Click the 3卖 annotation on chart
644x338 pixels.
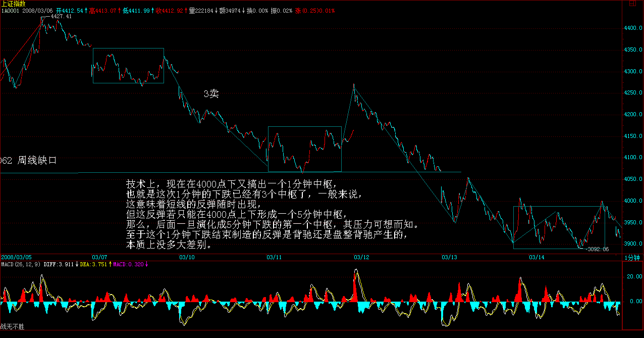(211, 94)
